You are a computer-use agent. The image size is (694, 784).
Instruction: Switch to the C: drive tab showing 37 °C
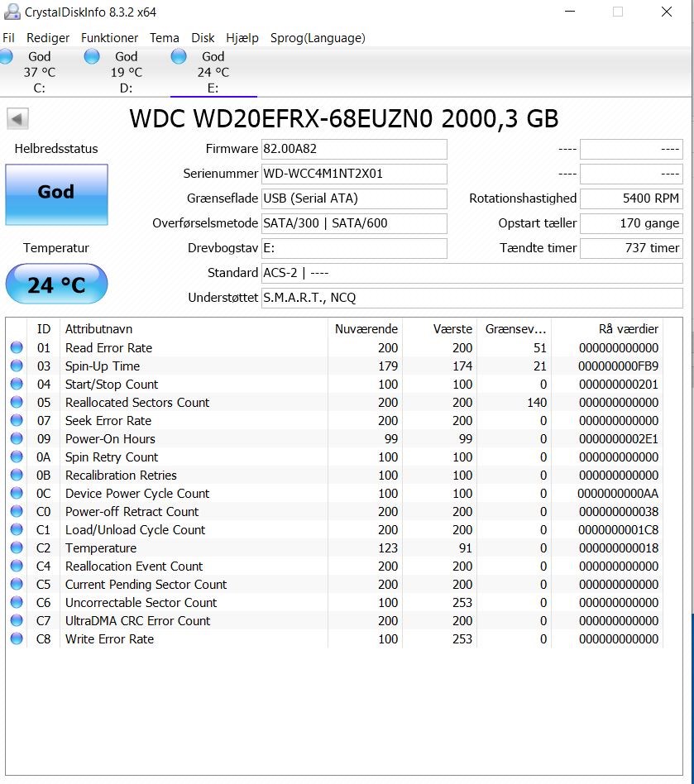tap(39, 72)
